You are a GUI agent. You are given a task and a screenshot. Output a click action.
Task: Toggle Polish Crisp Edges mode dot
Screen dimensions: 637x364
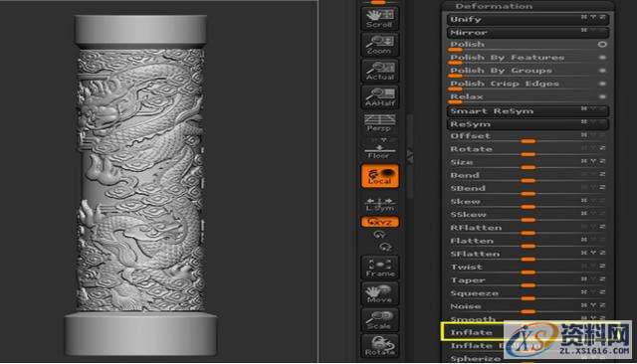[602, 84]
